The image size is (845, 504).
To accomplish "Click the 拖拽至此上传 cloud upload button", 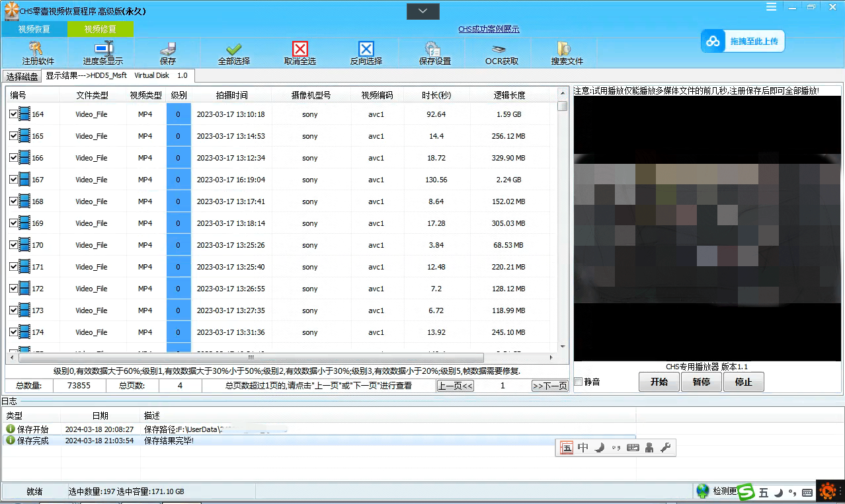I will [743, 41].
